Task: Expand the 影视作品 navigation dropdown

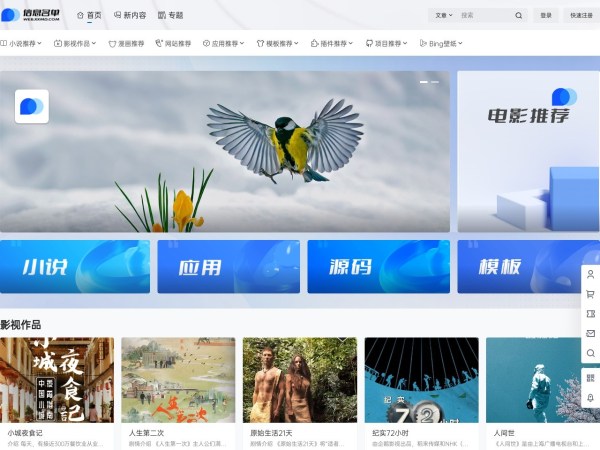Action: coord(77,44)
